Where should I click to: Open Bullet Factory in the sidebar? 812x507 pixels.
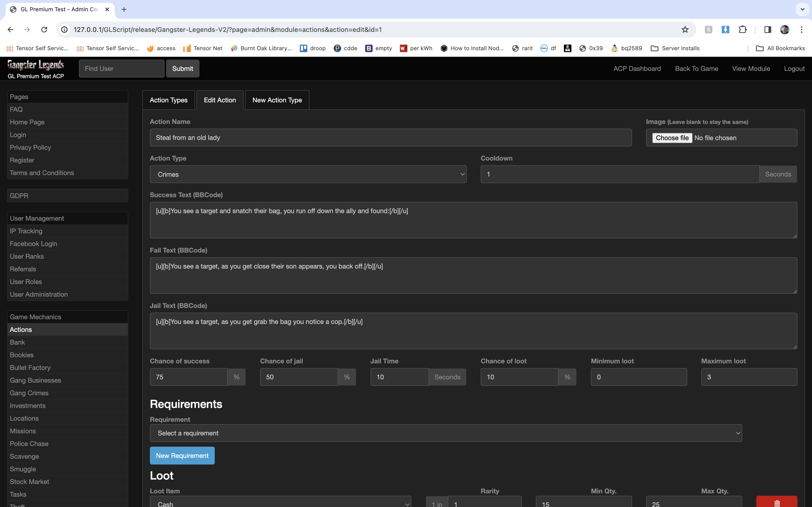click(x=30, y=368)
